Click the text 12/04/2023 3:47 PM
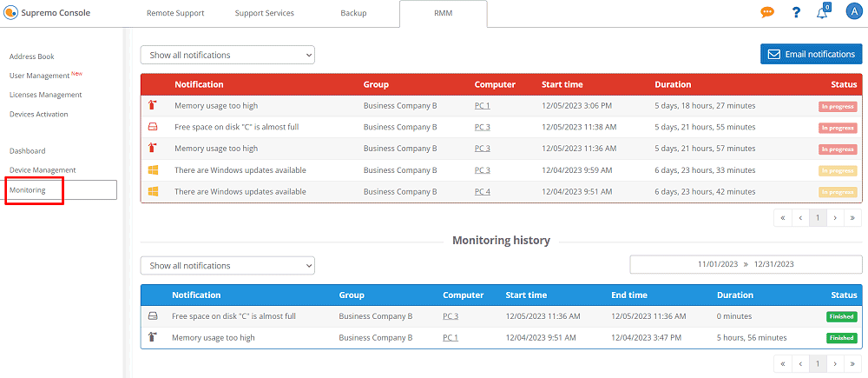868x378 pixels. point(646,337)
